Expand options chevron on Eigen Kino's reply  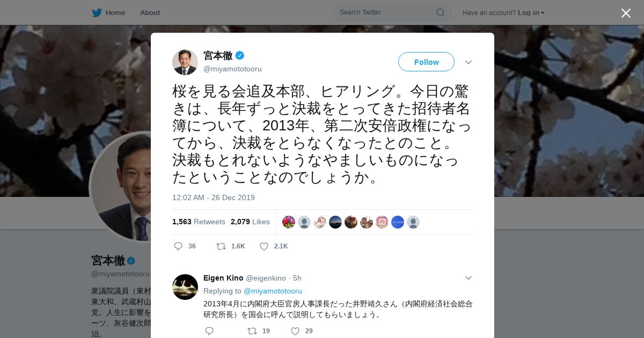pos(469,278)
